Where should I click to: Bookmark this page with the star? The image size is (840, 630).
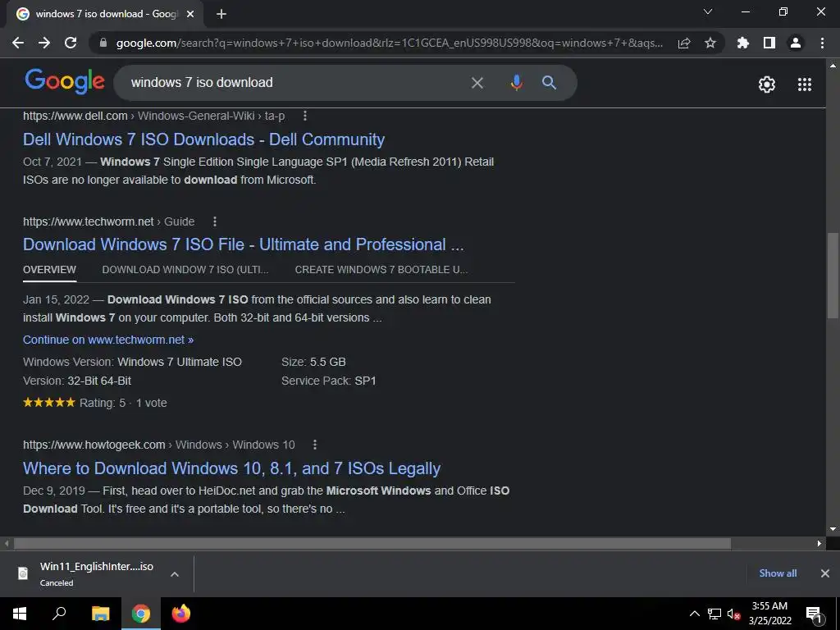click(x=710, y=43)
